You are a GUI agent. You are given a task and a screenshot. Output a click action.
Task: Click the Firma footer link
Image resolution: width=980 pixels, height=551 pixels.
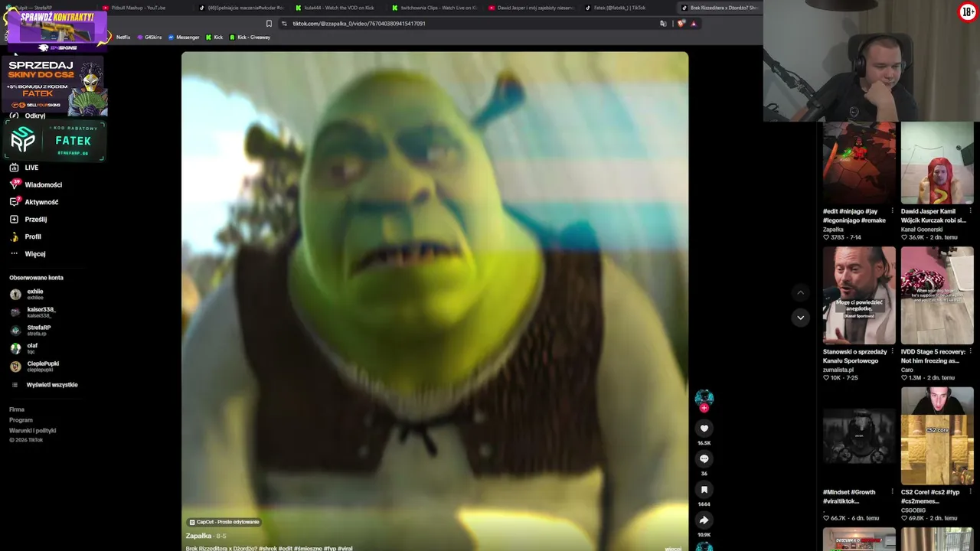tap(17, 409)
